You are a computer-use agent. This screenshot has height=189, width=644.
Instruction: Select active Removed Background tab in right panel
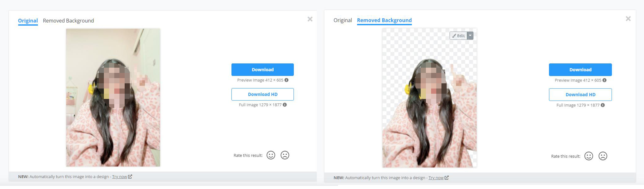click(384, 20)
